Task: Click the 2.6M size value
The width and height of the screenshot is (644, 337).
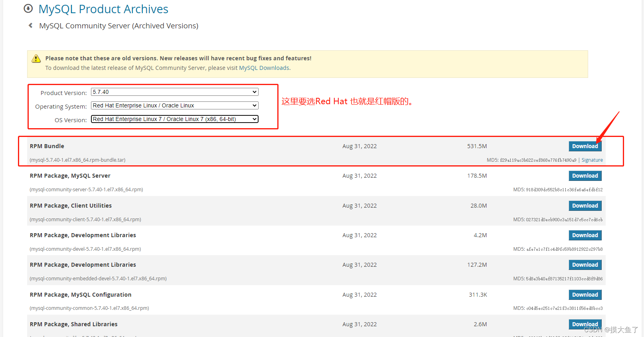Action: click(480, 324)
